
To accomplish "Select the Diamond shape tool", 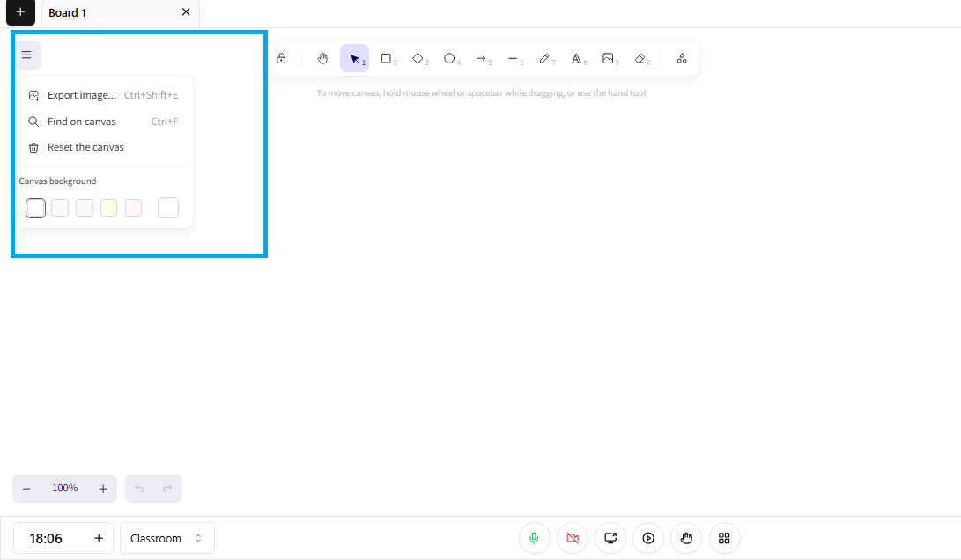I will [x=418, y=59].
